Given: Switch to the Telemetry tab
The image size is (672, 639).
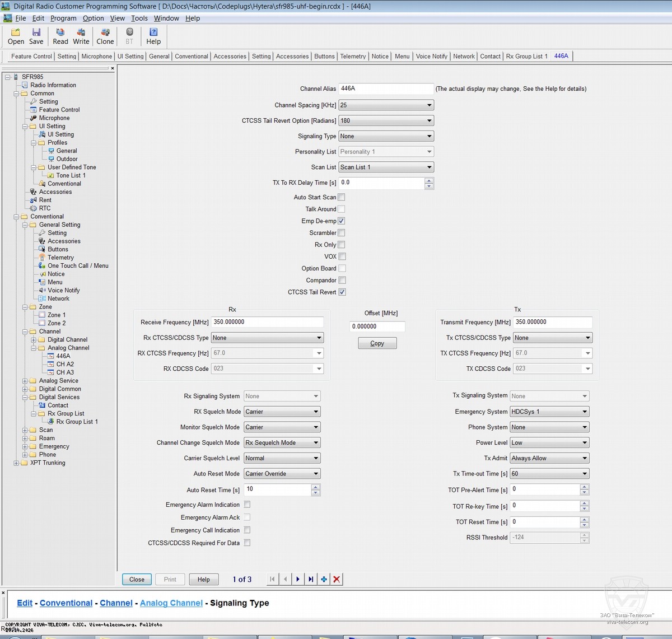Looking at the screenshot, I should [353, 56].
